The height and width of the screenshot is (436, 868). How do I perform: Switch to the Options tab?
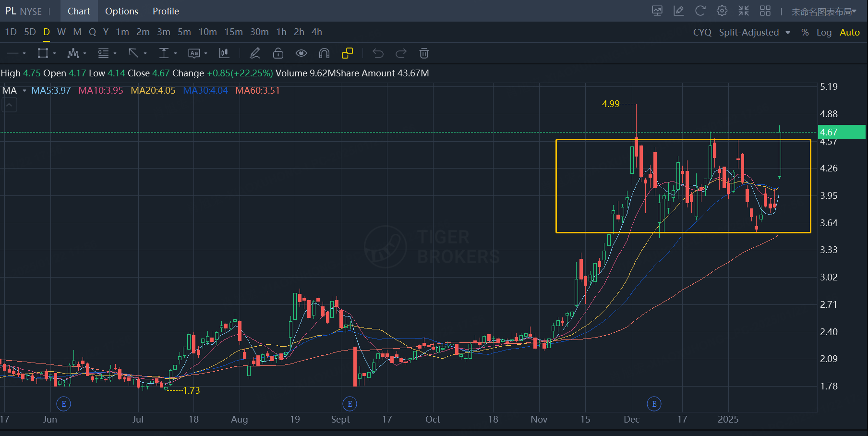[x=121, y=11]
